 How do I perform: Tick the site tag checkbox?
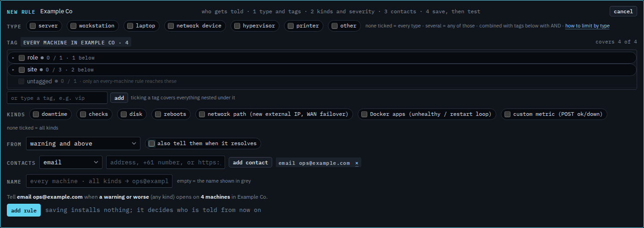pos(21,70)
